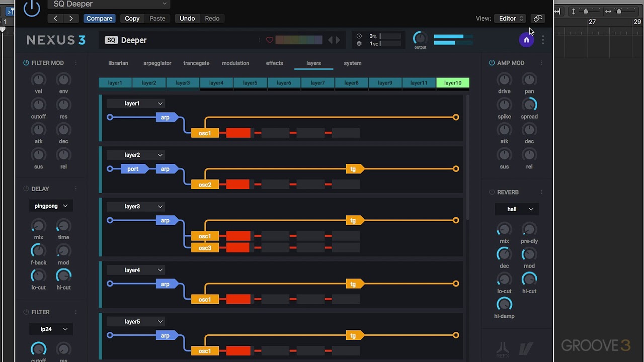Open the FILTER MOD options dots menu

pyautogui.click(x=76, y=63)
